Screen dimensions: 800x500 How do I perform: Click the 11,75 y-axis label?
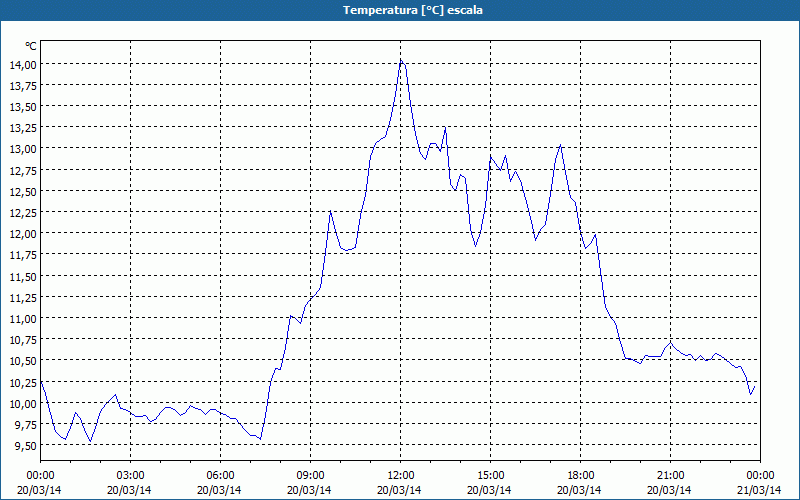23,255
